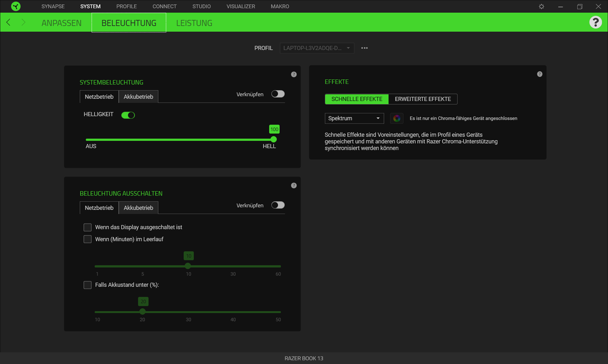Open the profile options via the ellipsis
Image resolution: width=608 pixels, height=364 pixels.
364,48
